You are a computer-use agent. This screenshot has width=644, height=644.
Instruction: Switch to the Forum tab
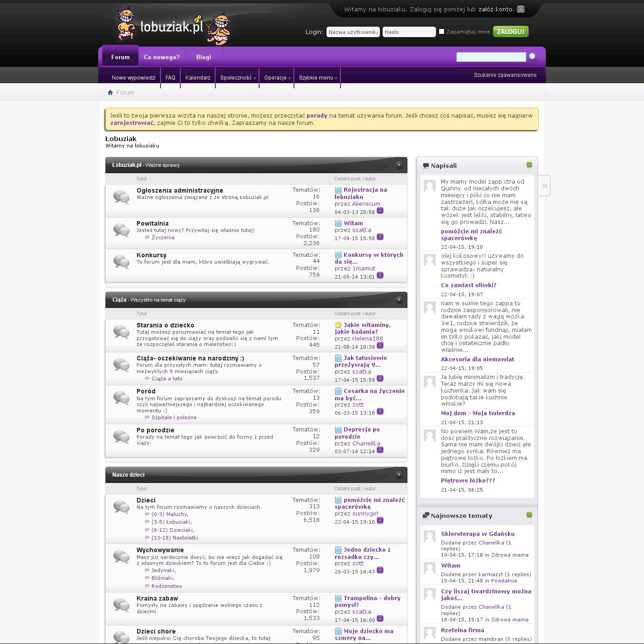coord(120,57)
